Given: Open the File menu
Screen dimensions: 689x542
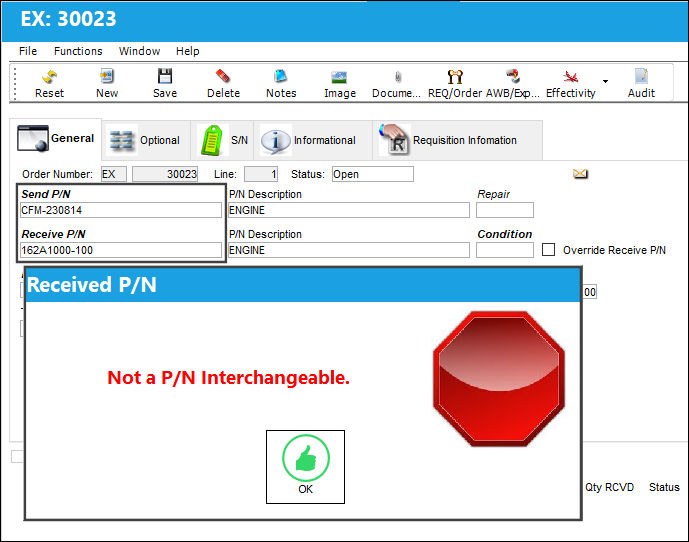Looking at the screenshot, I should 28,51.
